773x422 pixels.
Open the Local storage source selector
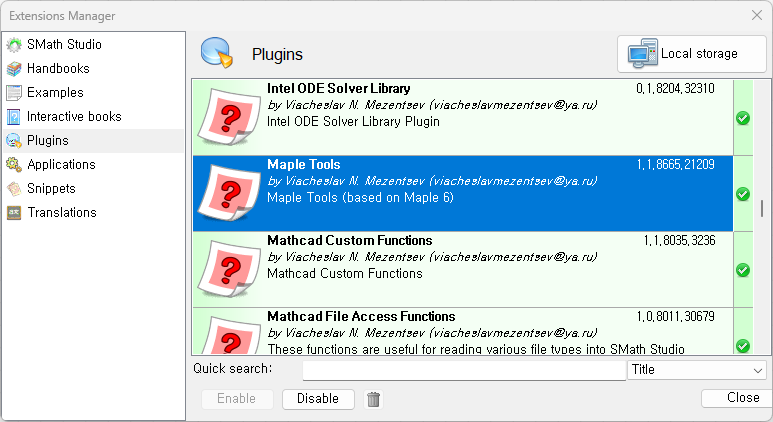692,54
